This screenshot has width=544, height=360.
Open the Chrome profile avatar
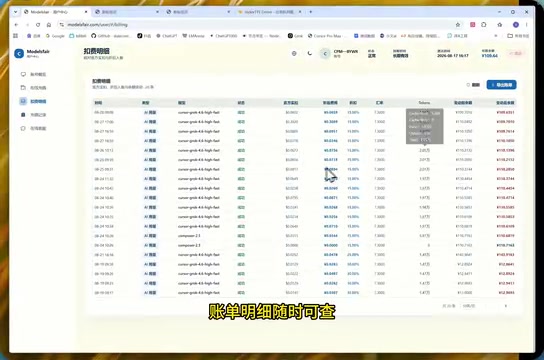tap(516, 25)
